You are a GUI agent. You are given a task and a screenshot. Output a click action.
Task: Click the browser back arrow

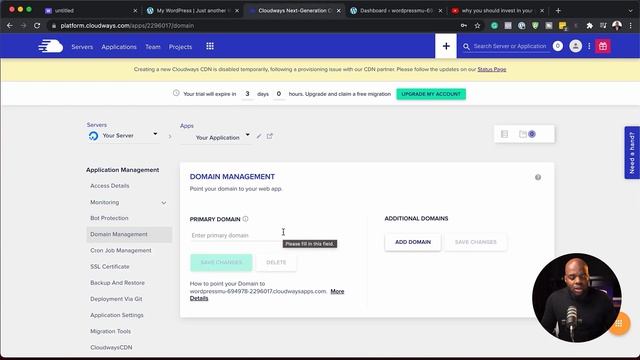(x=10, y=25)
